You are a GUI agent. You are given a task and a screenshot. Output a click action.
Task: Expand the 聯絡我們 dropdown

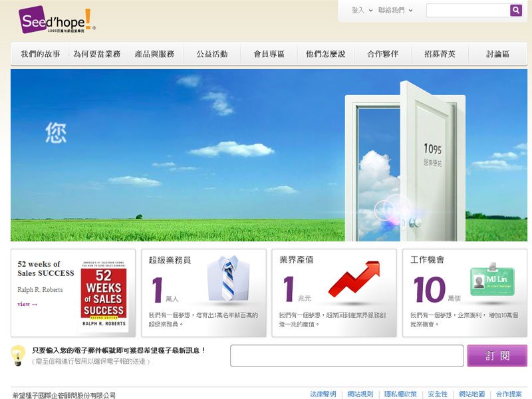pyautogui.click(x=395, y=11)
